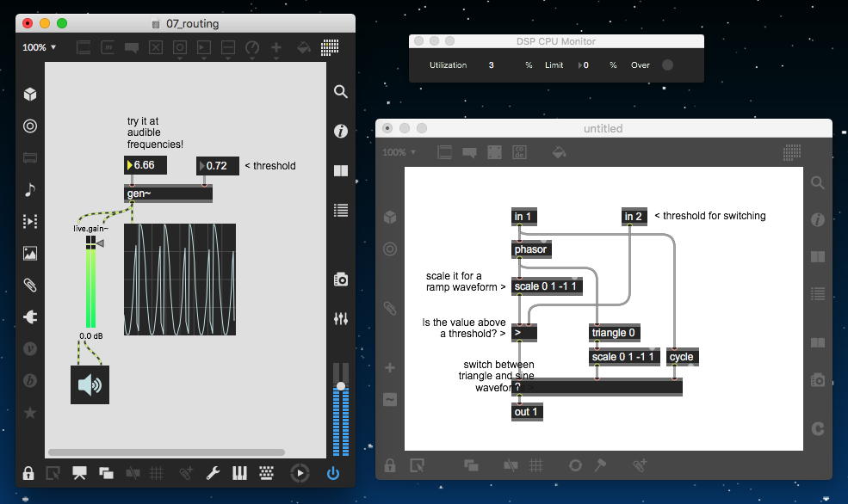Click the 'try it at audible frequencies!' comment

pos(155,133)
